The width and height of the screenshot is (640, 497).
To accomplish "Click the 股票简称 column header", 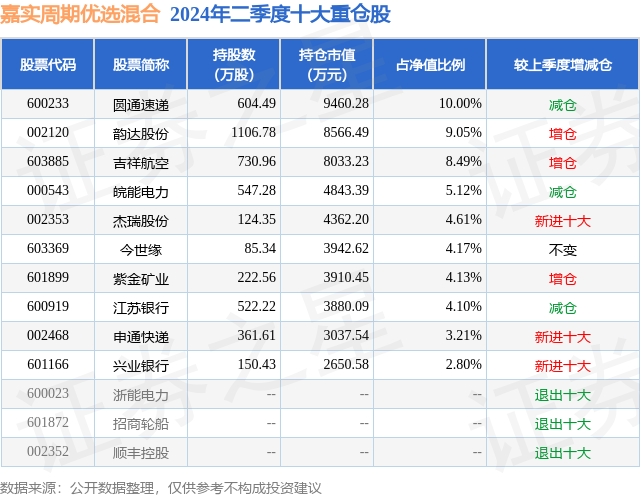I will [x=141, y=64].
